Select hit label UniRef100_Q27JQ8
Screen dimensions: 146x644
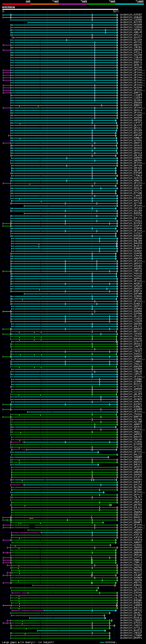131,203
